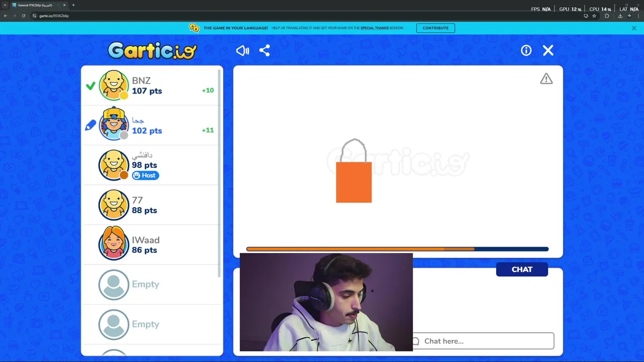Open the tab search dropdown arrow
This screenshot has height=362, width=644.
[5, 5]
